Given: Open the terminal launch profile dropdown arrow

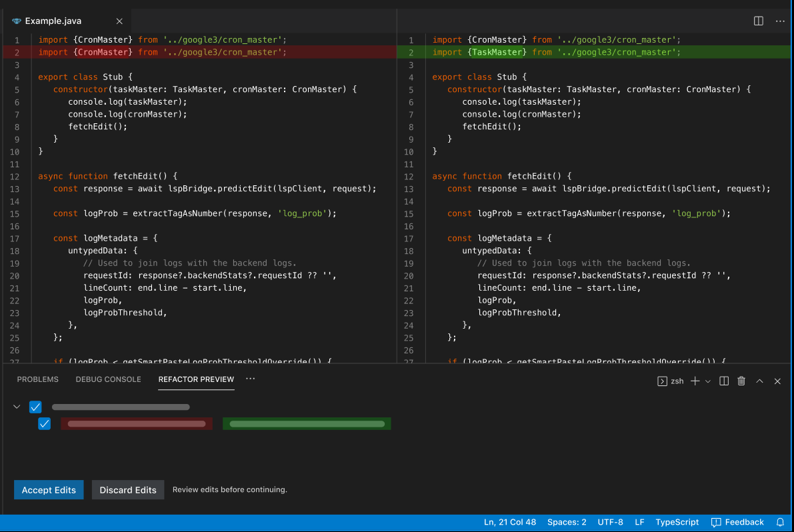Looking at the screenshot, I should [708, 381].
